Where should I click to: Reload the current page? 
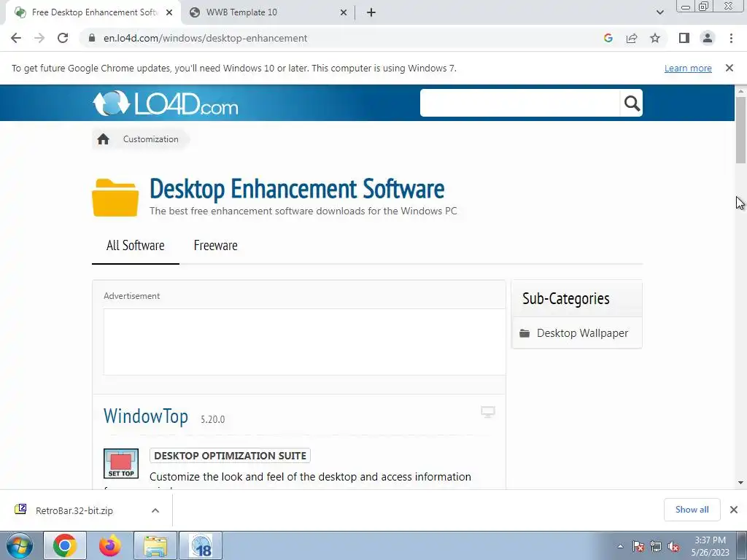(63, 38)
